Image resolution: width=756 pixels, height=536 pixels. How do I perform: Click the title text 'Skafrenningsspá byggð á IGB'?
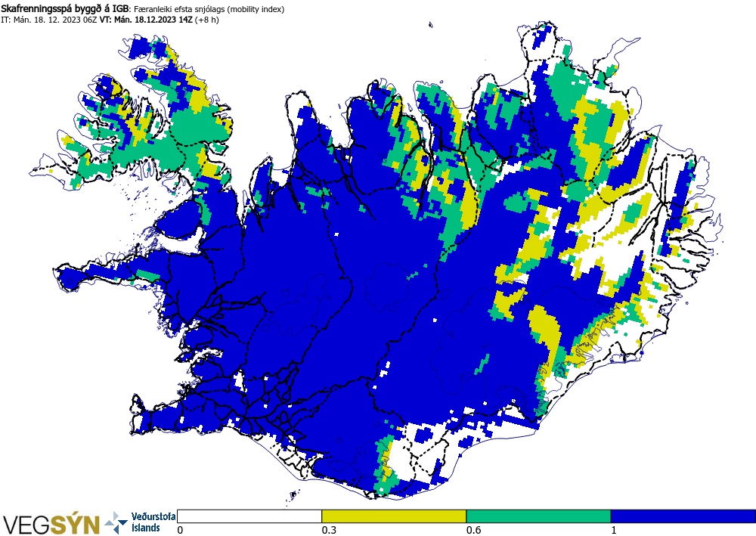point(65,9)
